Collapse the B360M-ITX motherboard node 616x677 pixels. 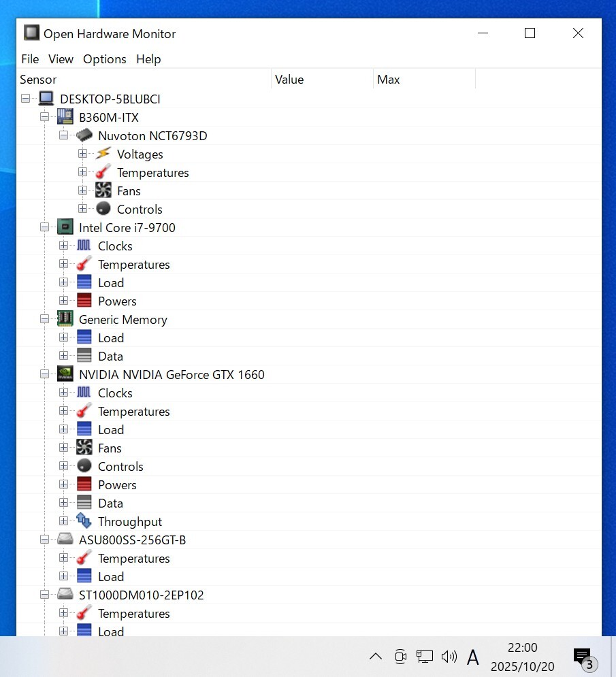pos(44,117)
